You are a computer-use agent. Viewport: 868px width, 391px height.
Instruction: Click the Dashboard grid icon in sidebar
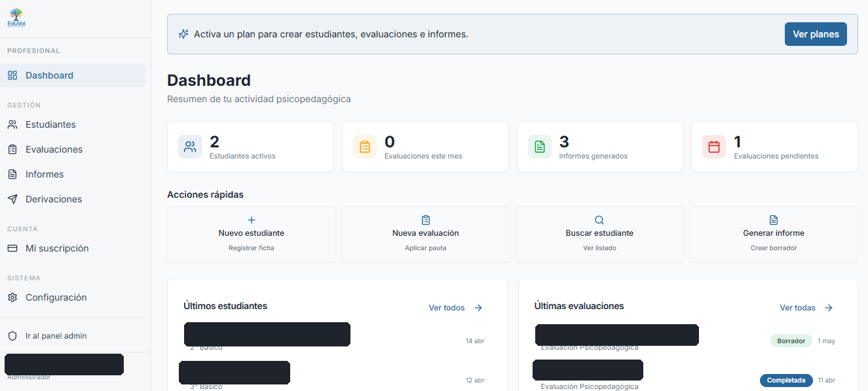pos(12,75)
